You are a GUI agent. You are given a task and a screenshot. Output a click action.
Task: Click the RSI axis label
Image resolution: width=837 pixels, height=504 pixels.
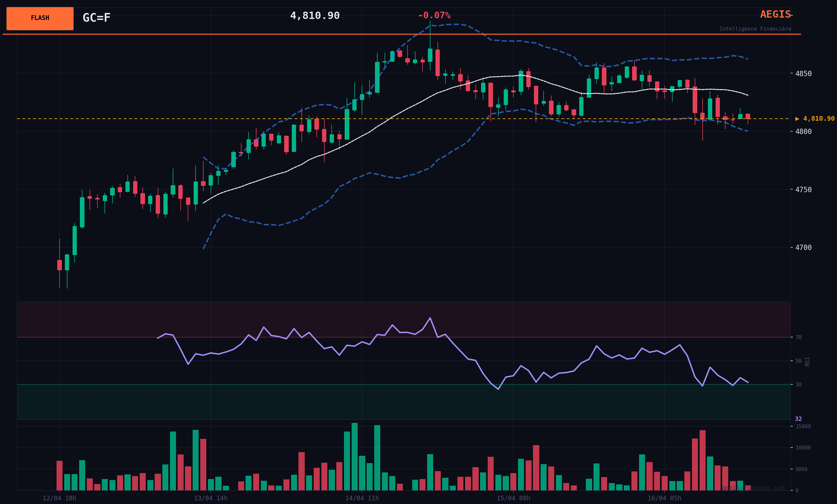(x=807, y=361)
